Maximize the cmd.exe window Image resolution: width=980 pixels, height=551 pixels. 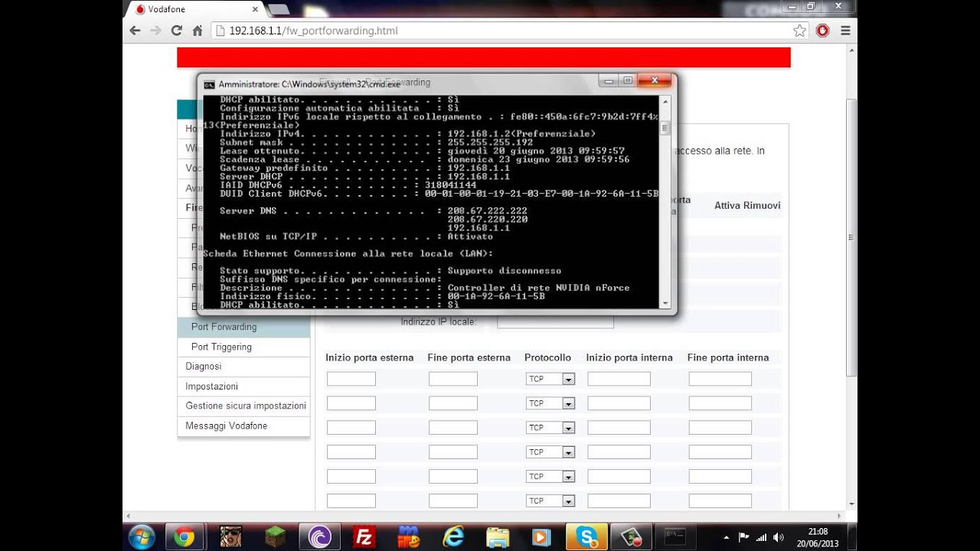(x=627, y=80)
